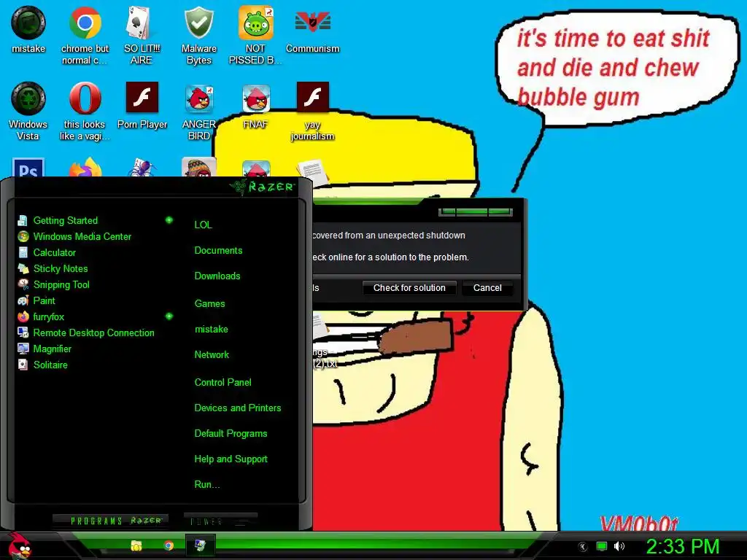Screen dimensions: 747x560
Task: Open the file explorer folder icon on taskbar
Action: point(136,545)
